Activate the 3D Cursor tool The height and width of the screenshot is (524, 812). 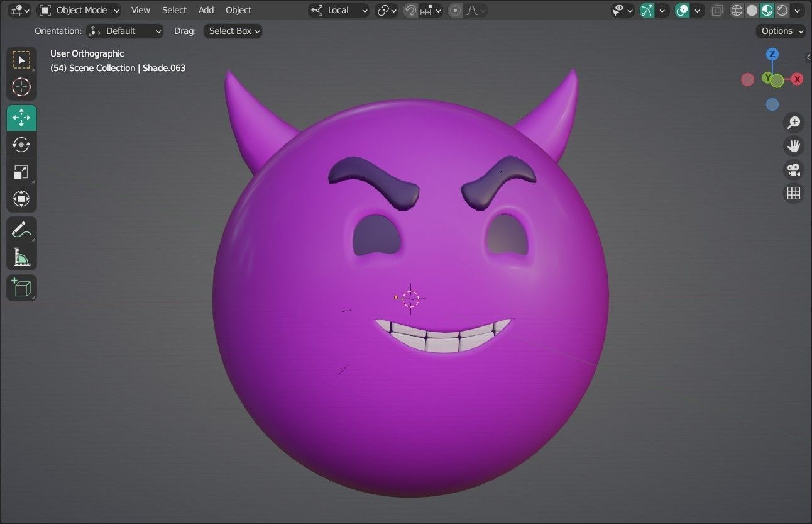(x=21, y=87)
